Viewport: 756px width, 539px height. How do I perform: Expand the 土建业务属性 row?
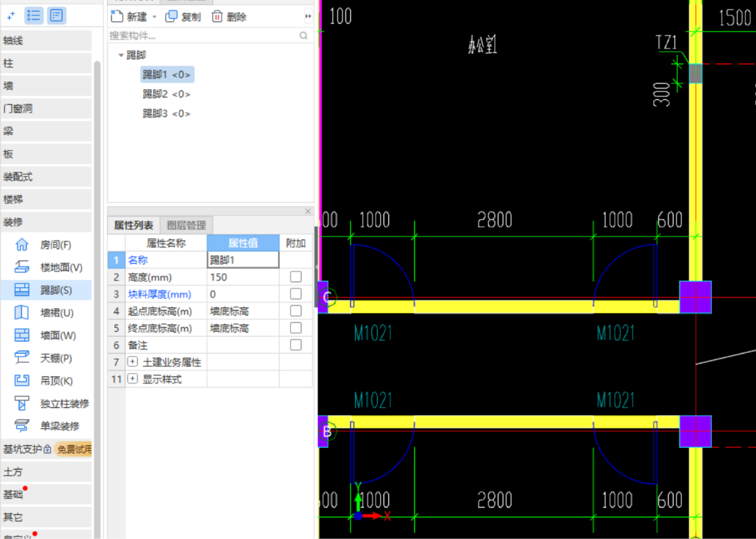point(132,362)
